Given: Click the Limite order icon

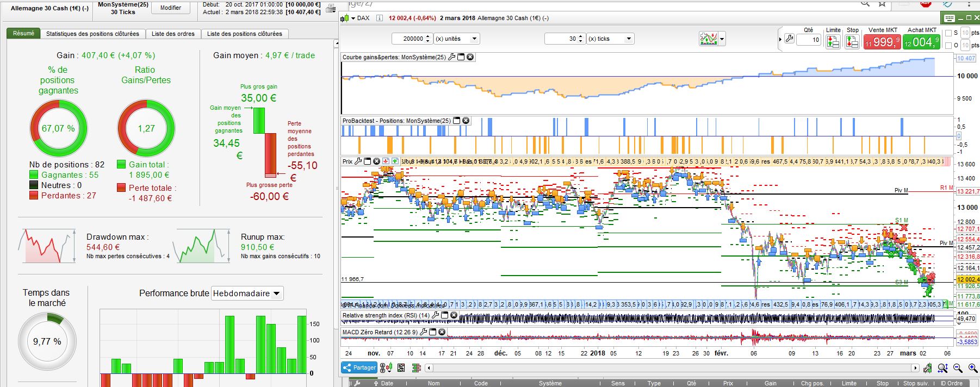Looking at the screenshot, I should click(833, 41).
